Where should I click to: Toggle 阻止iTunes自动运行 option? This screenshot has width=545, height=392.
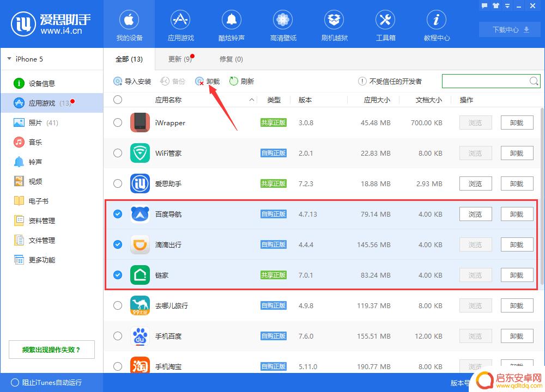coord(46,383)
